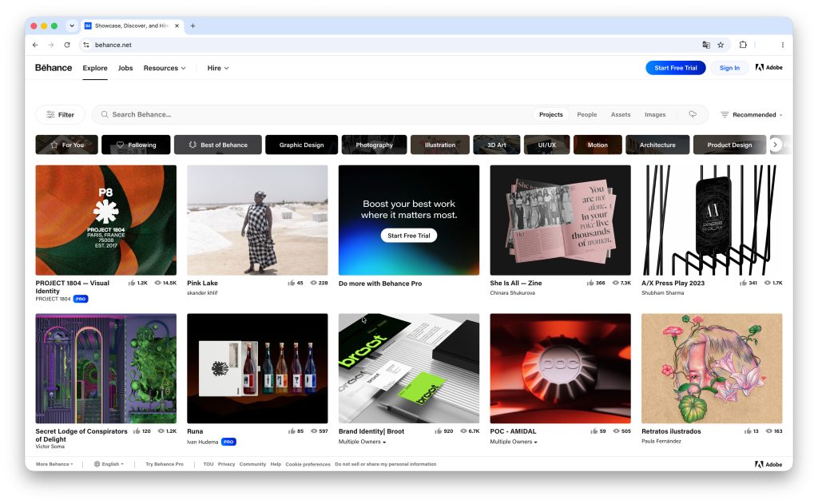Select the Product Design category
818x504 pixels.
(x=729, y=145)
